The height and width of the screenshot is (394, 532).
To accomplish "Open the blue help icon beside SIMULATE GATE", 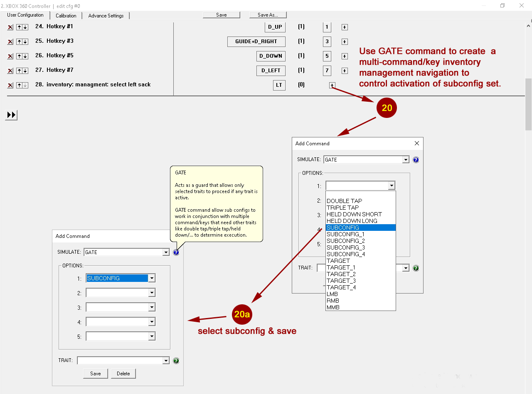I will point(176,252).
